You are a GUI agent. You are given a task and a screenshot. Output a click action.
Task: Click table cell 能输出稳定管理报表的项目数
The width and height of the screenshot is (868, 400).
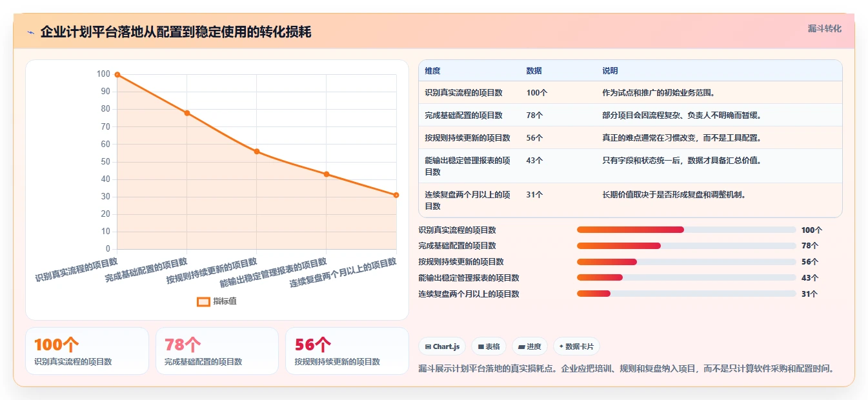click(x=467, y=166)
